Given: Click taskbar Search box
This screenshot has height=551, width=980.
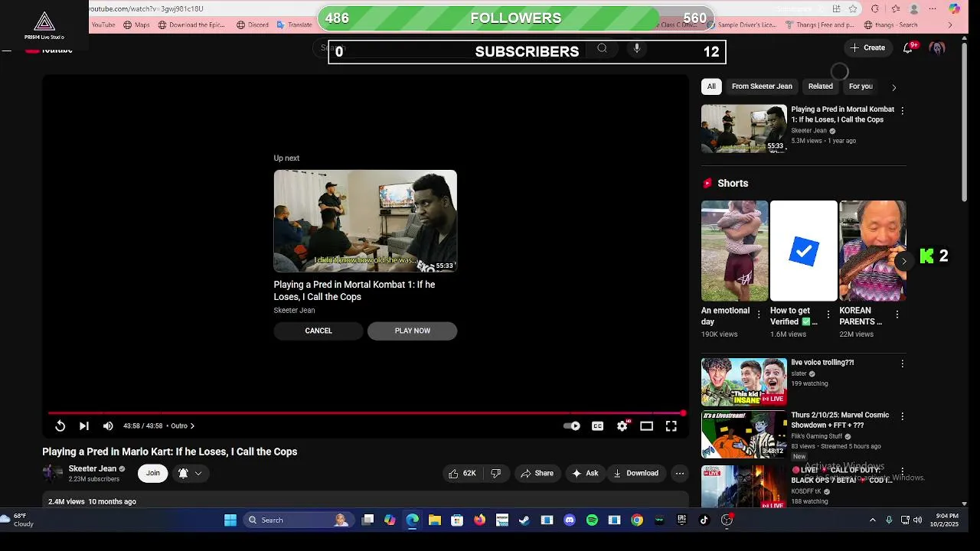Looking at the screenshot, I should (x=298, y=520).
